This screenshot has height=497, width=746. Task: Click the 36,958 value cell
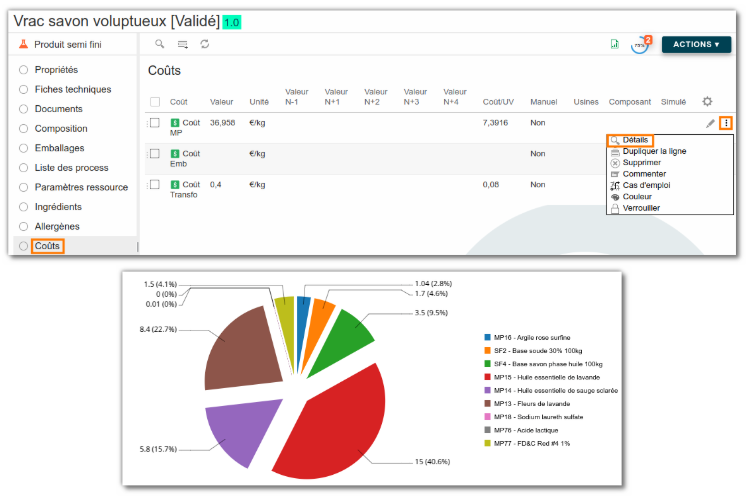tap(223, 123)
